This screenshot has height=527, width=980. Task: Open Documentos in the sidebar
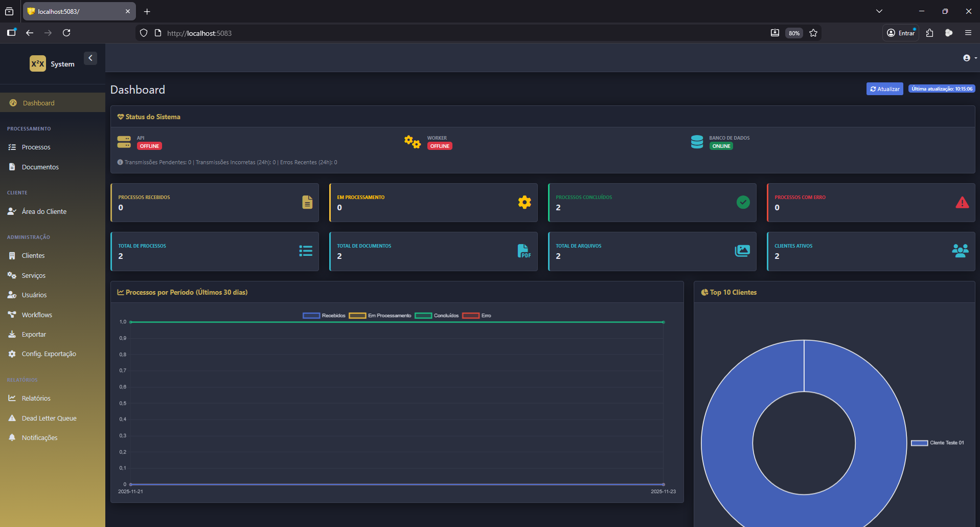coord(40,167)
